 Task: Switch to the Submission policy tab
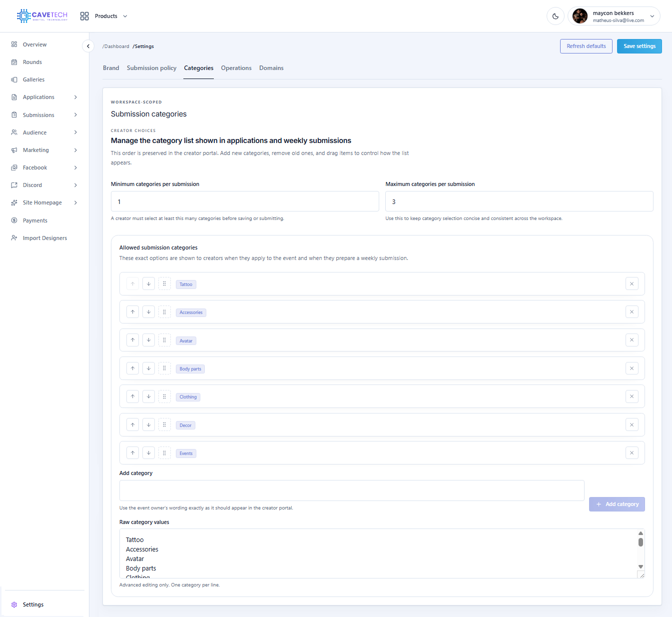pyautogui.click(x=151, y=68)
